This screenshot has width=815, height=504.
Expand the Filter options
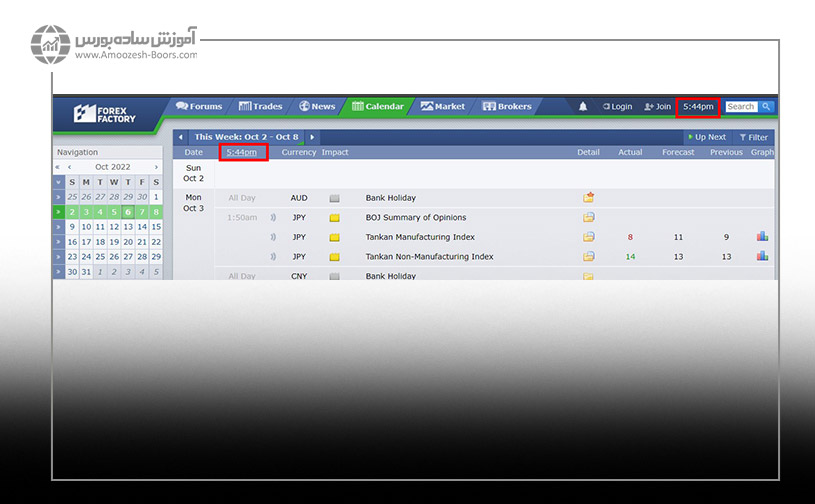(754, 137)
